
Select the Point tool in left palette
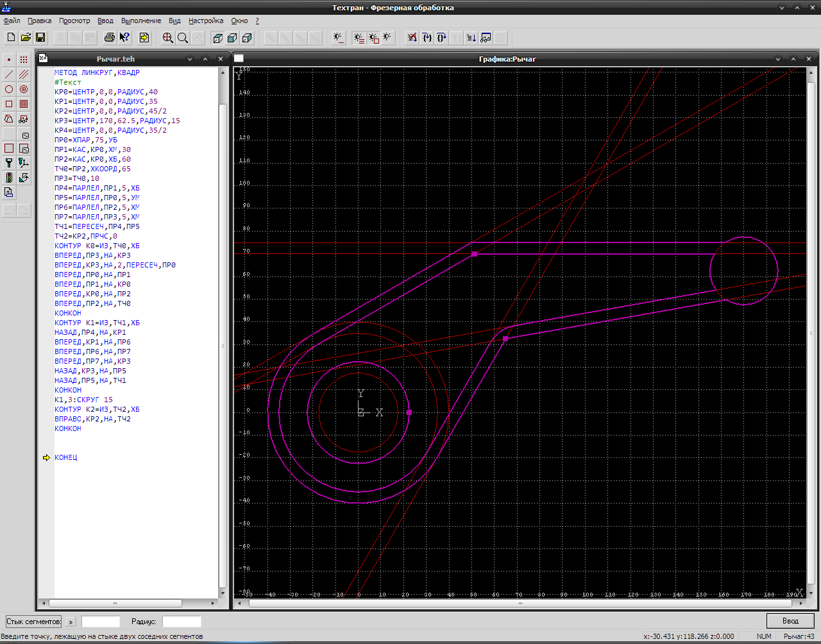[9, 60]
